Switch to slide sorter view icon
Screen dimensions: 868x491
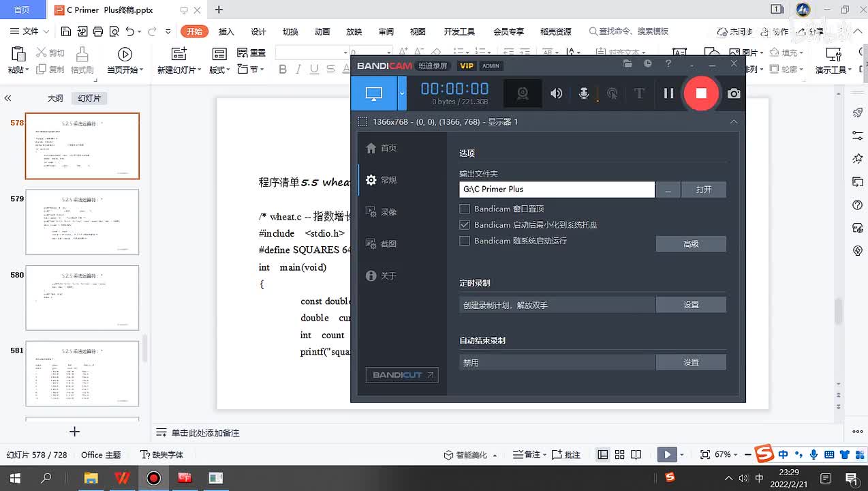point(619,455)
